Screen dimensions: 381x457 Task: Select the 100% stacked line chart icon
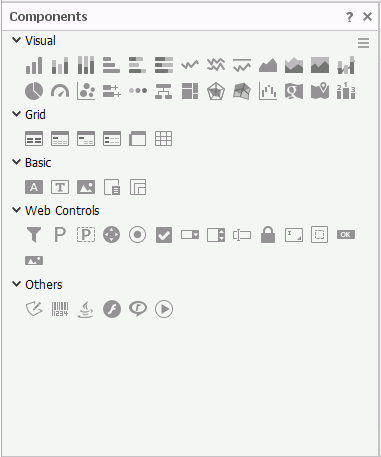click(x=242, y=65)
